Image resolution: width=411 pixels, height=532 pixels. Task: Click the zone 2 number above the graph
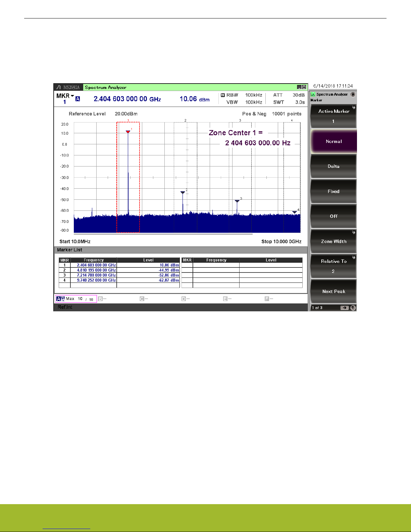185,120
